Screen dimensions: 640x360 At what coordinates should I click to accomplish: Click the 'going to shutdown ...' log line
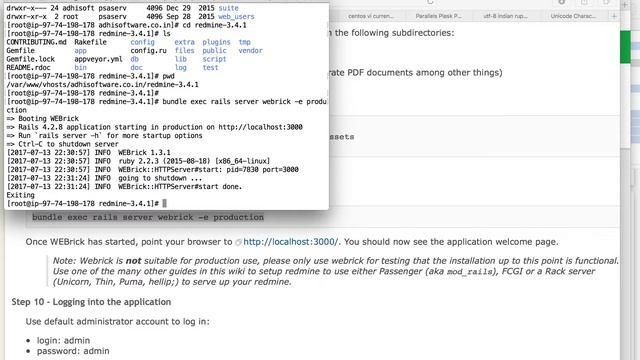(x=104, y=178)
